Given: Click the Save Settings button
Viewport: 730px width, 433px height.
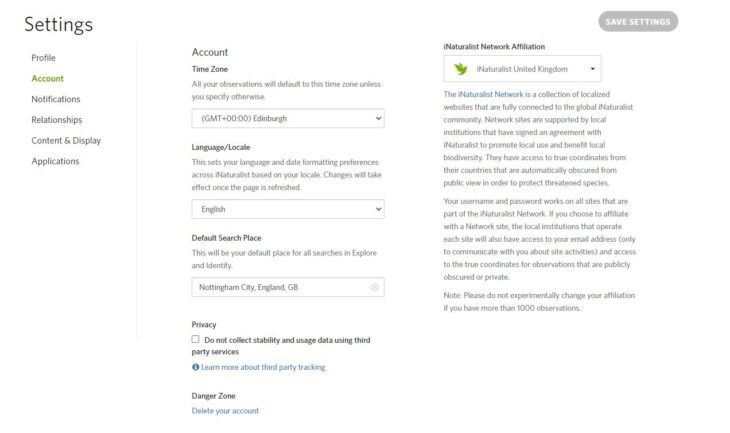Looking at the screenshot, I should click(638, 21).
